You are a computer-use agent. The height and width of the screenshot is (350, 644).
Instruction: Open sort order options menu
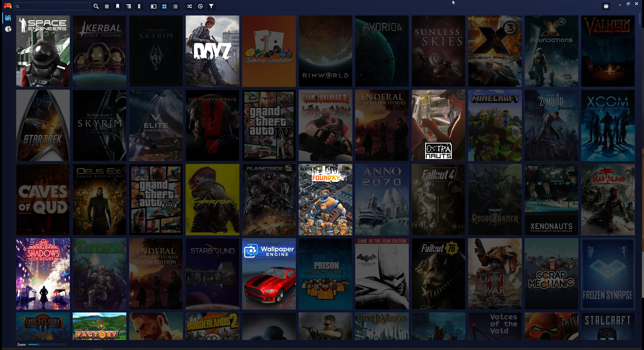(139, 6)
